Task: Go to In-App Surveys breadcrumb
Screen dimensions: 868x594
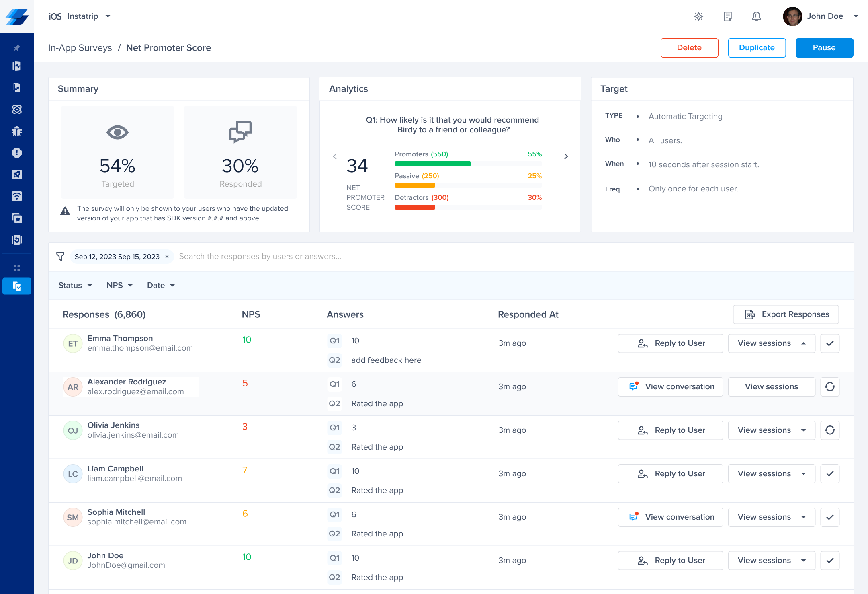Action: click(x=80, y=48)
